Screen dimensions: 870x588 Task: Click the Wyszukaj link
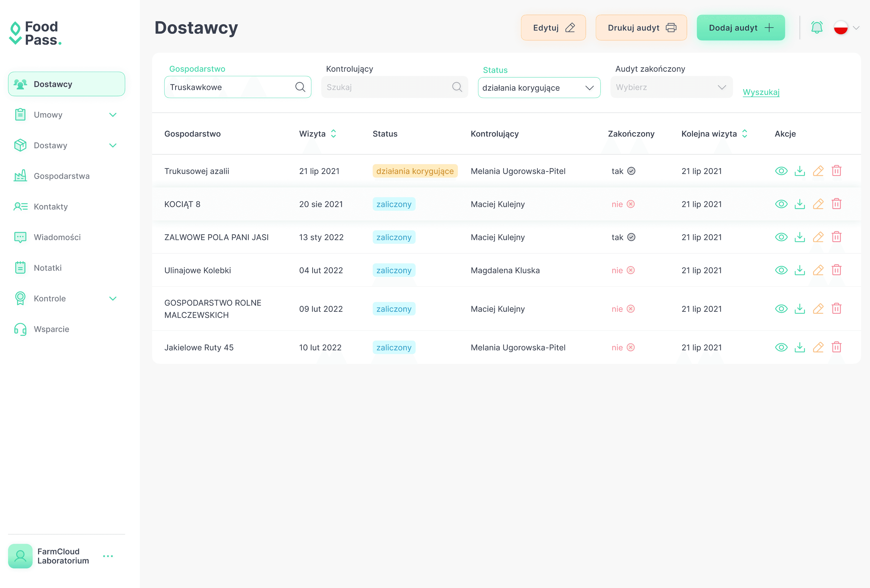761,92
